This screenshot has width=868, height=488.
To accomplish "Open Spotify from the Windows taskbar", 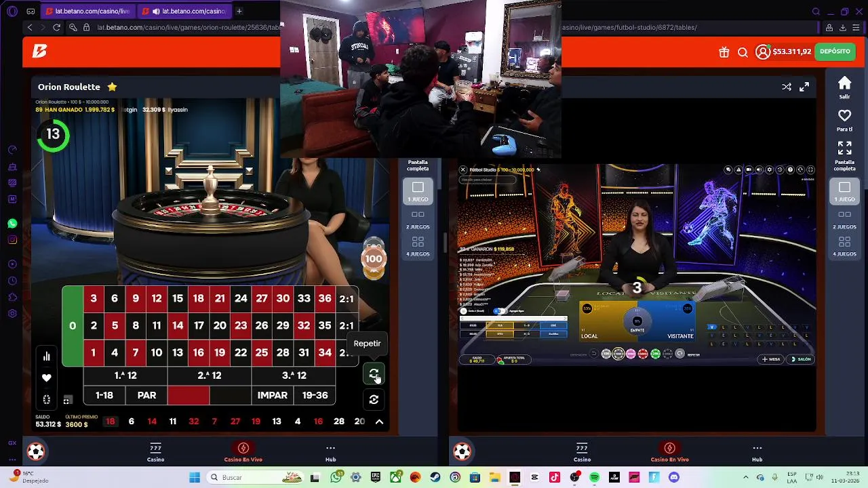I will (x=594, y=477).
